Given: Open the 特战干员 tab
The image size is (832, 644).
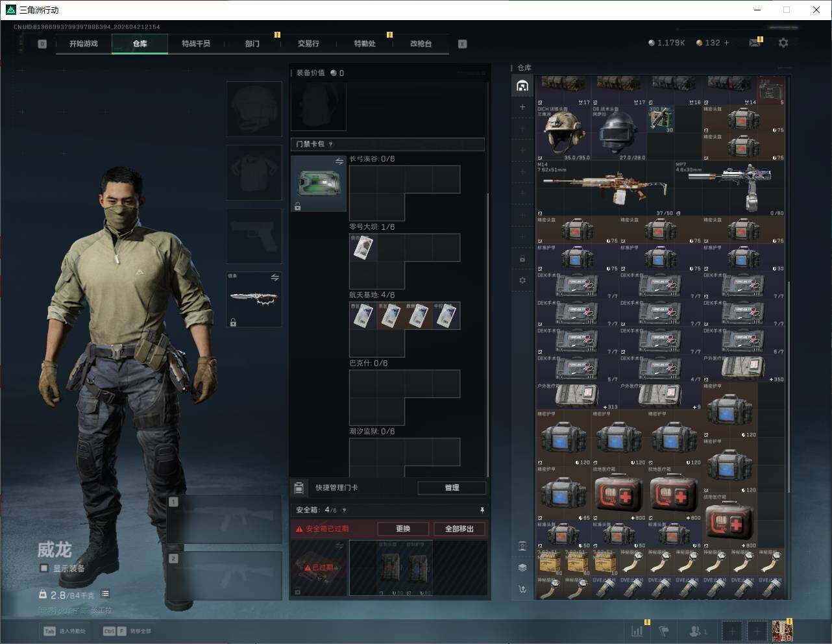Looking at the screenshot, I should click(195, 43).
